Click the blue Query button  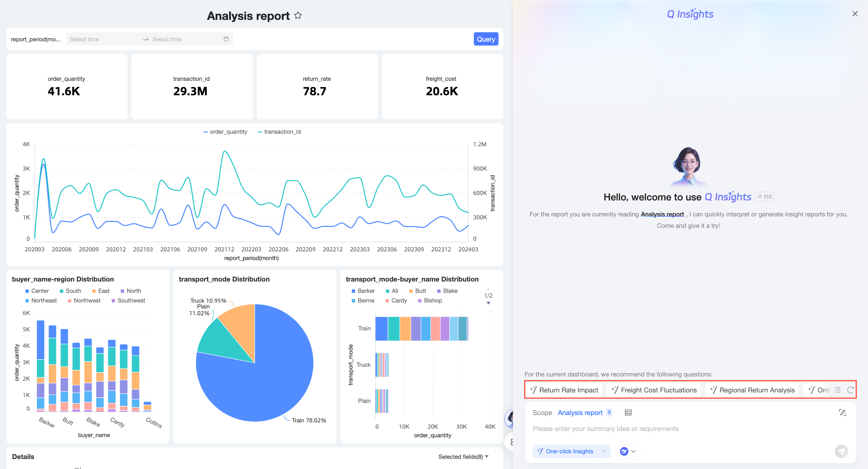486,39
